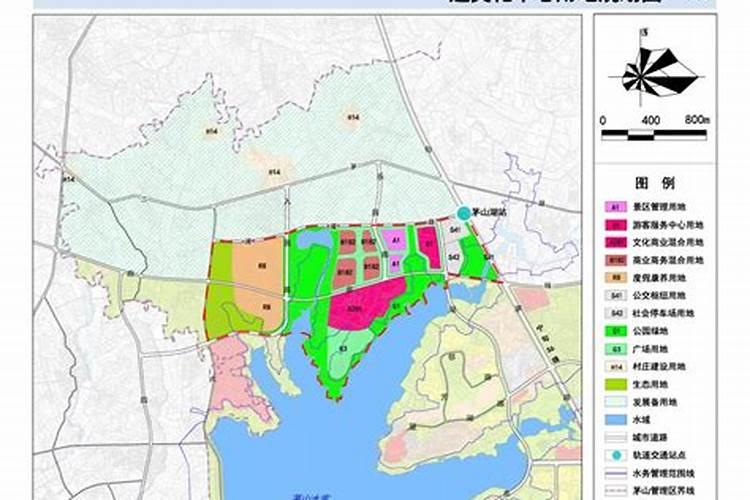Click the 400 scale label
Viewport: 750px width, 500px height.
pos(651,120)
